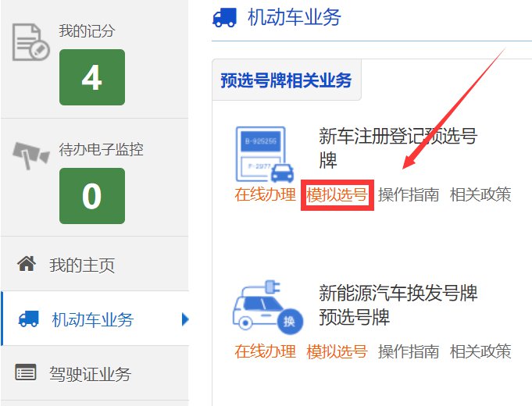
Task: Click 模拟选号 under 新能源汽车换发号牌
Action: coord(337,351)
